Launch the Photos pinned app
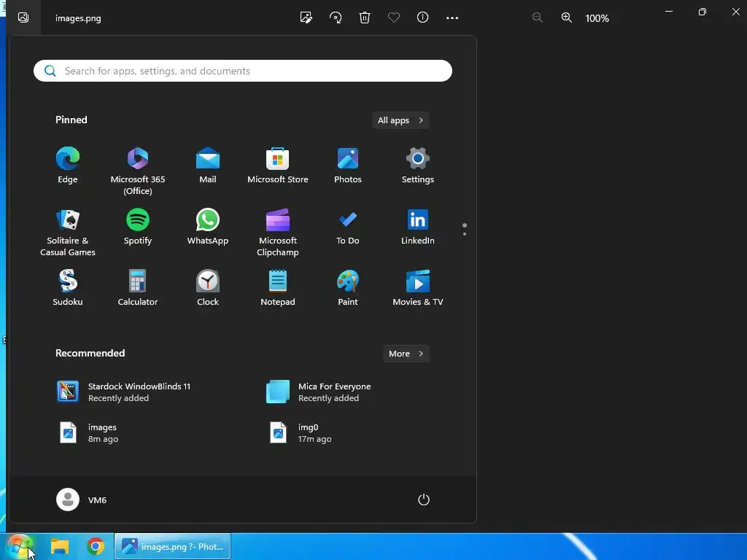This screenshot has width=747, height=560. pos(348,166)
